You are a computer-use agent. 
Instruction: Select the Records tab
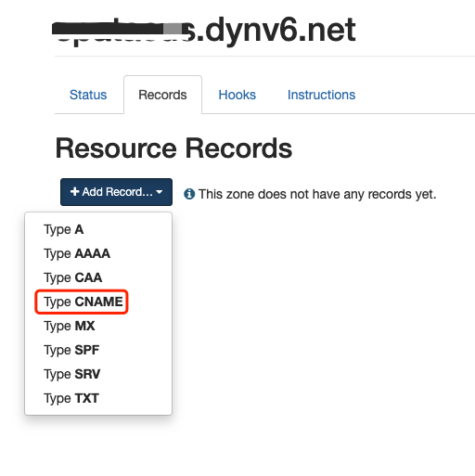pos(162,95)
